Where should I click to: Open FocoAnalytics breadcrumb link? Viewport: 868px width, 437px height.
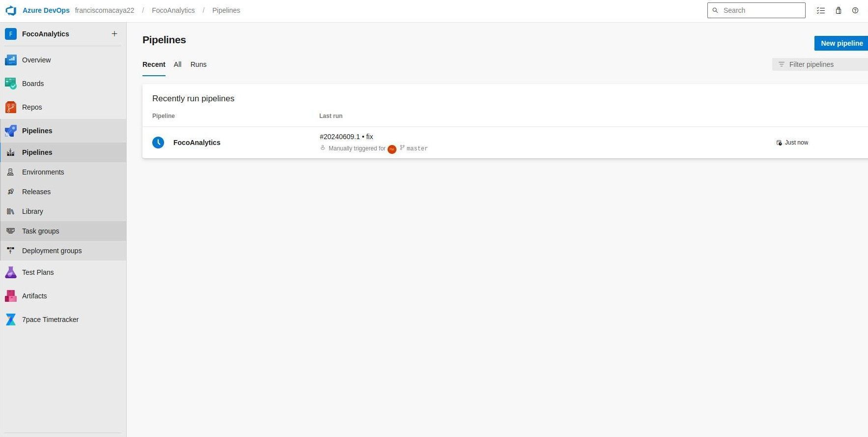[173, 10]
